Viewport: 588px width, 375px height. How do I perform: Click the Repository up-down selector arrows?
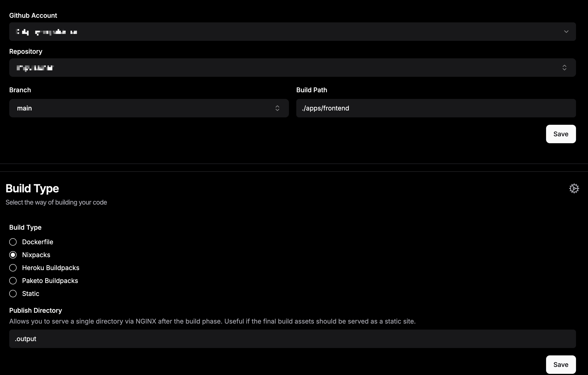(564, 68)
